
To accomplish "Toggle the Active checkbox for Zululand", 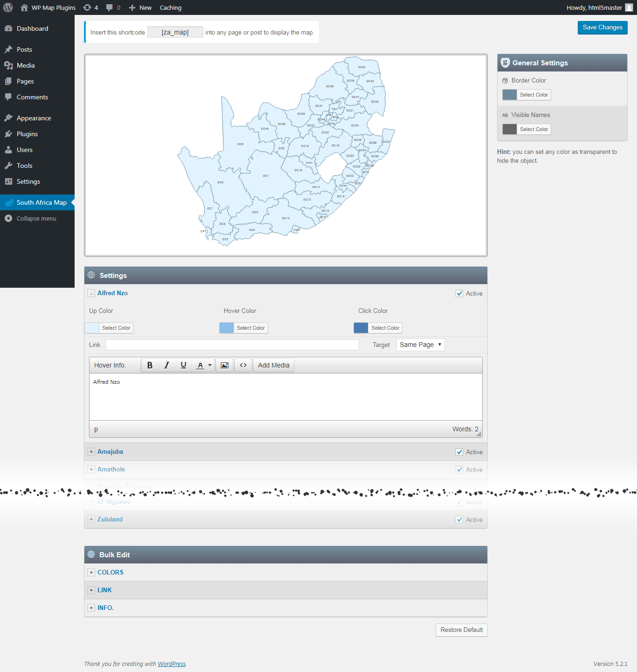I will click(459, 520).
